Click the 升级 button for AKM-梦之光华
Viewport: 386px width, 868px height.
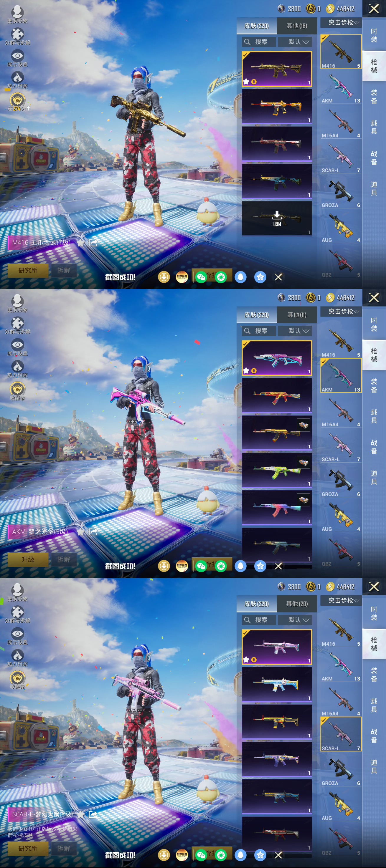[x=28, y=560]
